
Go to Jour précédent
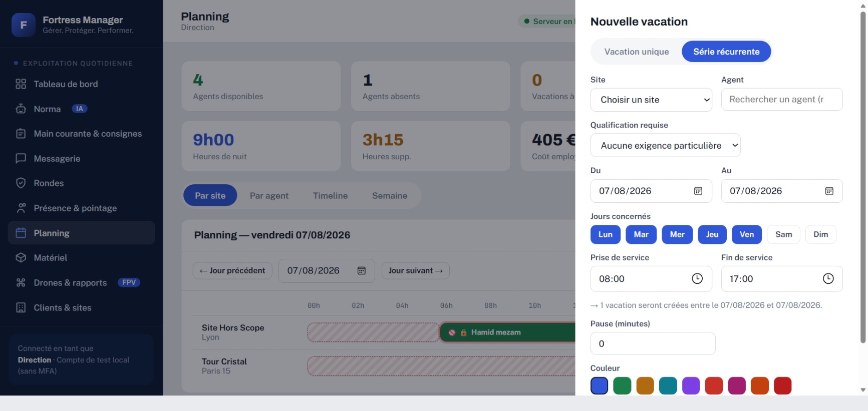(232, 271)
